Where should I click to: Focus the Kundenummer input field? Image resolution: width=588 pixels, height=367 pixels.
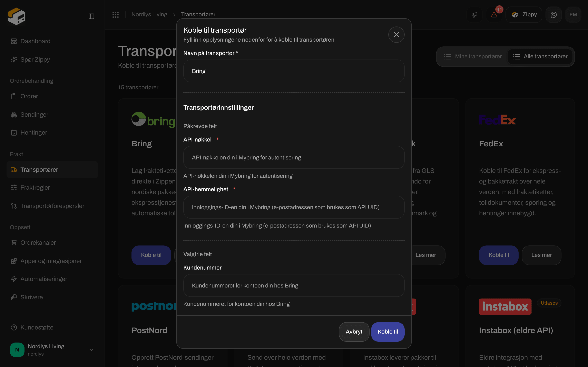tap(294, 285)
